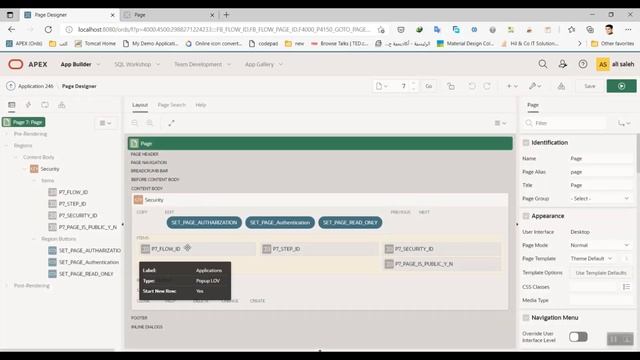Switch to Processing tab icon
This screenshot has height=360, width=640.
[x=45, y=105]
